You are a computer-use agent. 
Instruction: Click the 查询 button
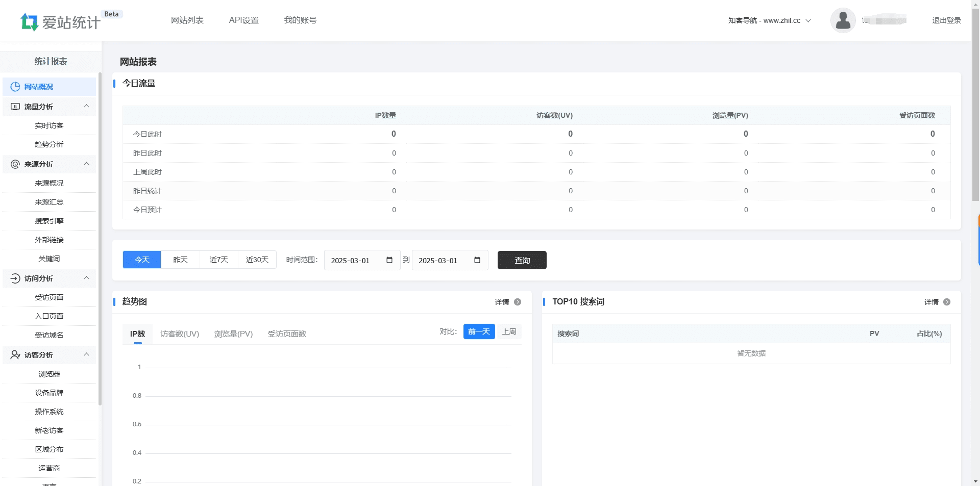point(522,260)
